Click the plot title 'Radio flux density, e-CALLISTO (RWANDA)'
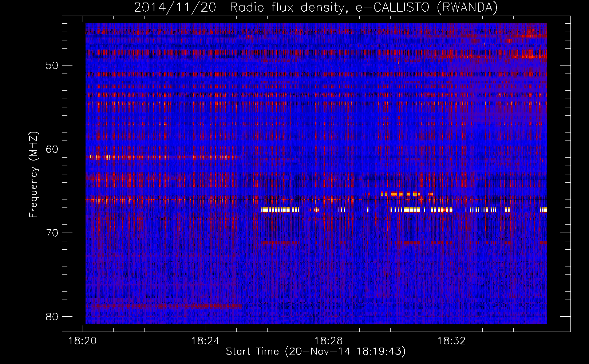 [364, 7]
